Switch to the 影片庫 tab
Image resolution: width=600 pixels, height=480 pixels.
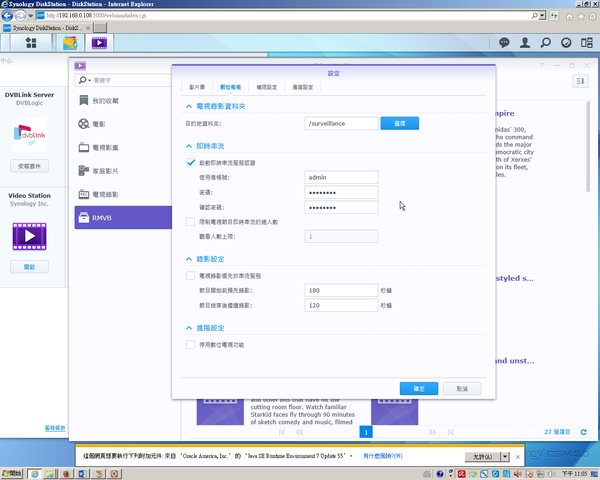click(x=197, y=87)
